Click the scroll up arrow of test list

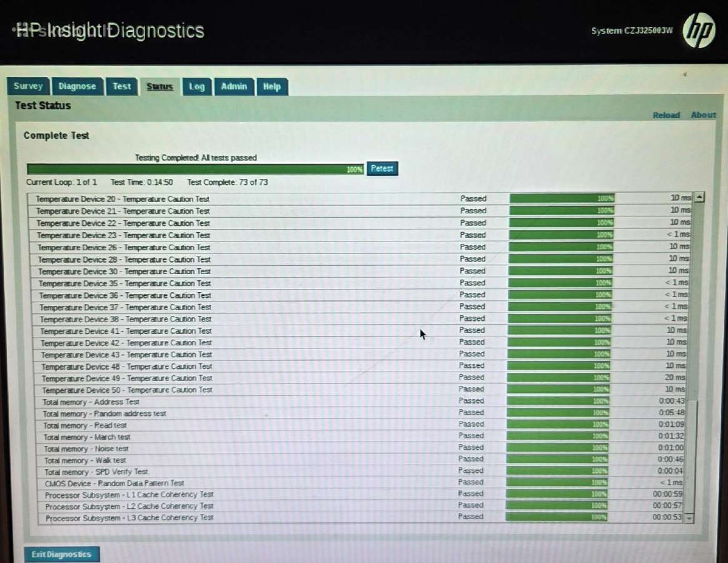coord(699,197)
